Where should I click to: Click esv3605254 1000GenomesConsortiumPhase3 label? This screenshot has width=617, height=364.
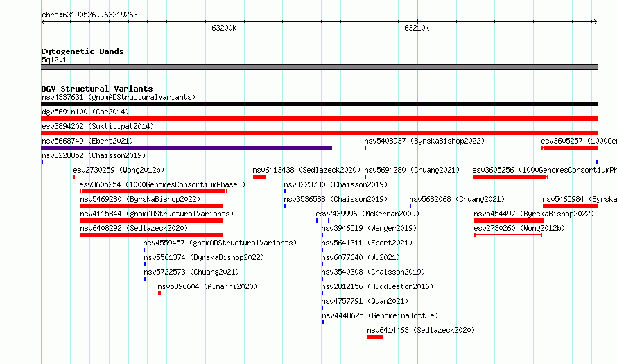pos(162,184)
